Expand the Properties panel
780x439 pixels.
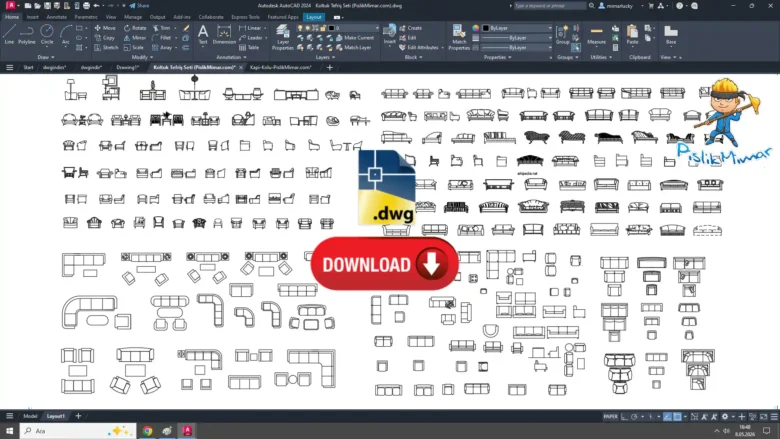click(497, 57)
